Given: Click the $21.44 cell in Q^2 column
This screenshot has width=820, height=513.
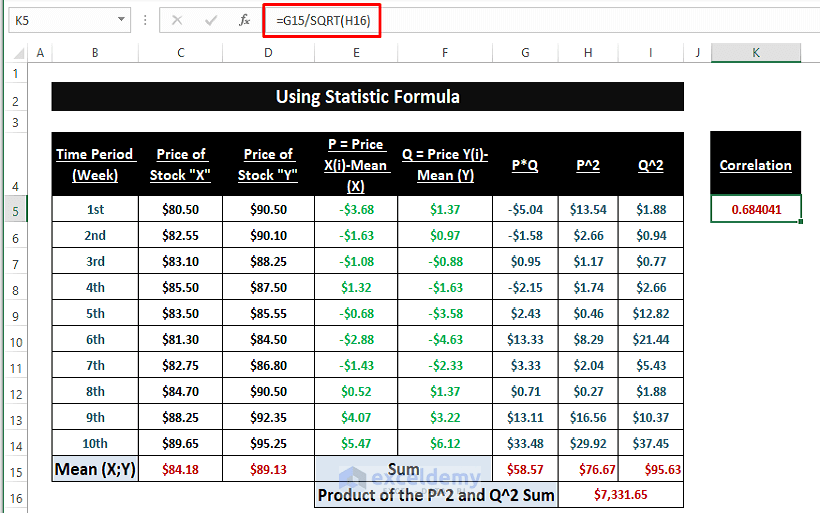Looking at the screenshot, I should (x=651, y=339).
